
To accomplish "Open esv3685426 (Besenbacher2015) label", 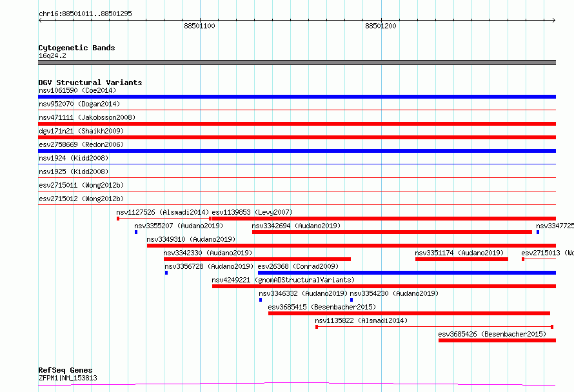I will click(492, 334).
